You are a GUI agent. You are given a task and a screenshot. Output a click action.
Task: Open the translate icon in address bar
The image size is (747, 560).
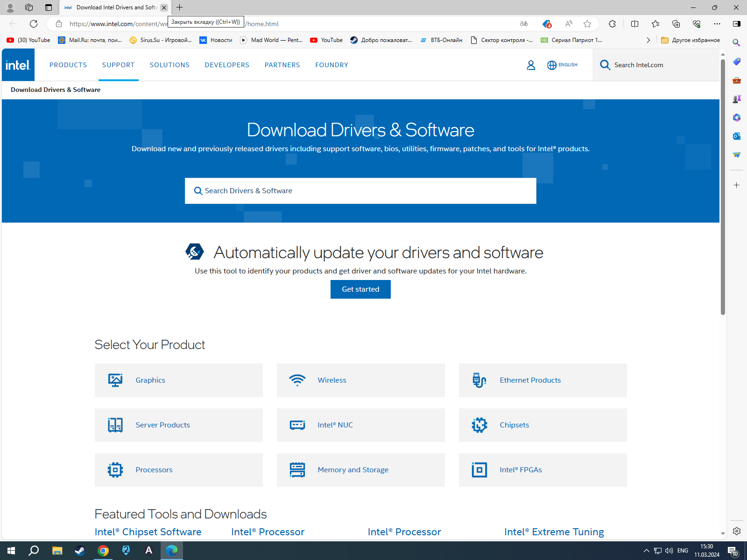click(x=524, y=24)
